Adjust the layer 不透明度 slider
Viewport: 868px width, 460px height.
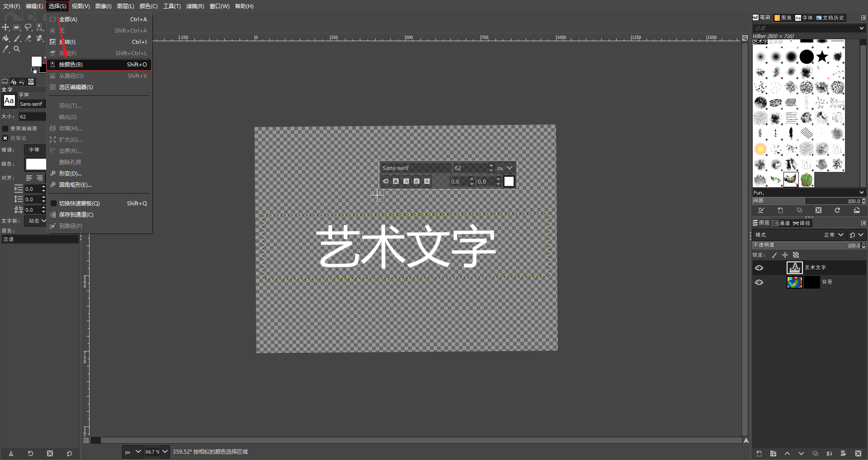click(809, 245)
